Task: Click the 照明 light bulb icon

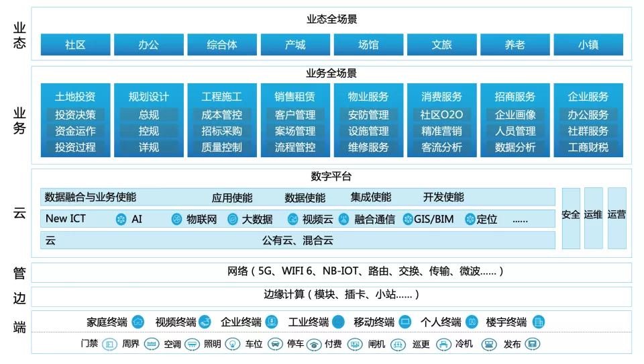Action: click(x=231, y=344)
